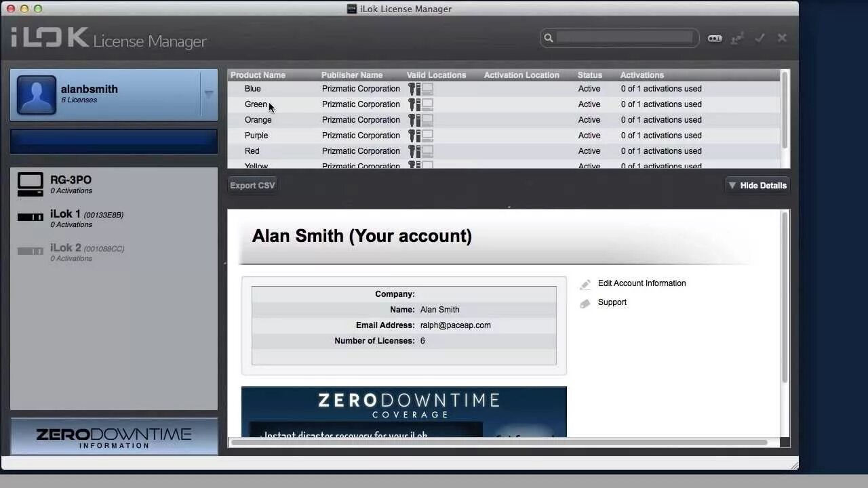Open the alanbsmith account dropdown arrow
The width and height of the screenshot is (868, 488).
point(209,94)
